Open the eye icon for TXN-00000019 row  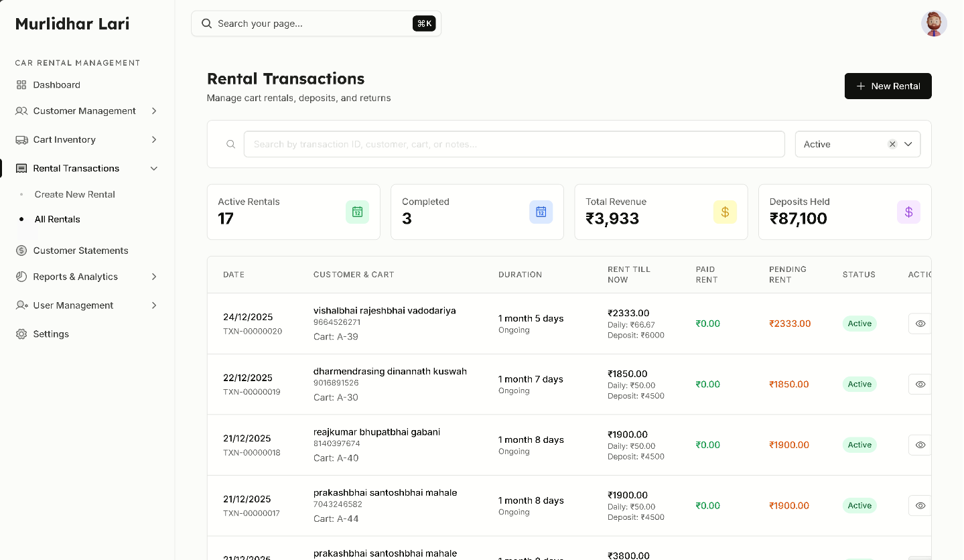920,384
